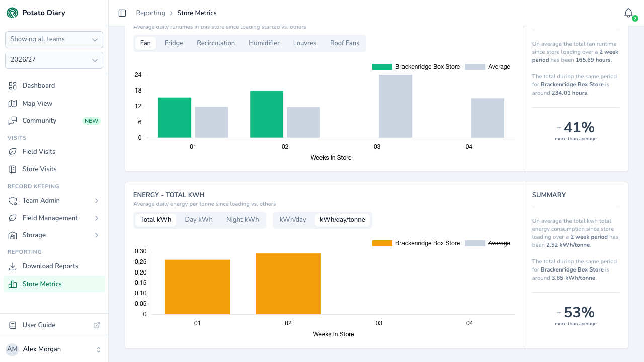This screenshot has height=362, width=644.
Task: Click week 02 orange energy bar
Action: click(288, 284)
